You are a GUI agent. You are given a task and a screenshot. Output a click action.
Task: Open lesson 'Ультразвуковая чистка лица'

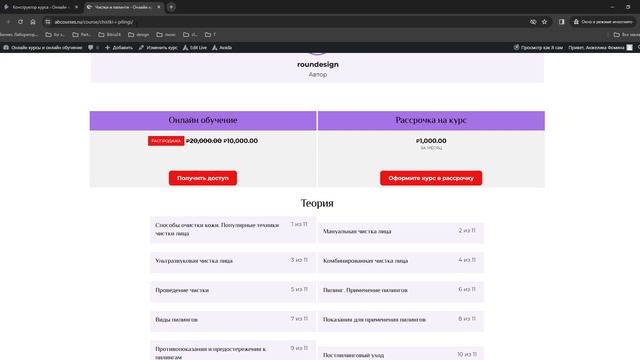point(233,261)
